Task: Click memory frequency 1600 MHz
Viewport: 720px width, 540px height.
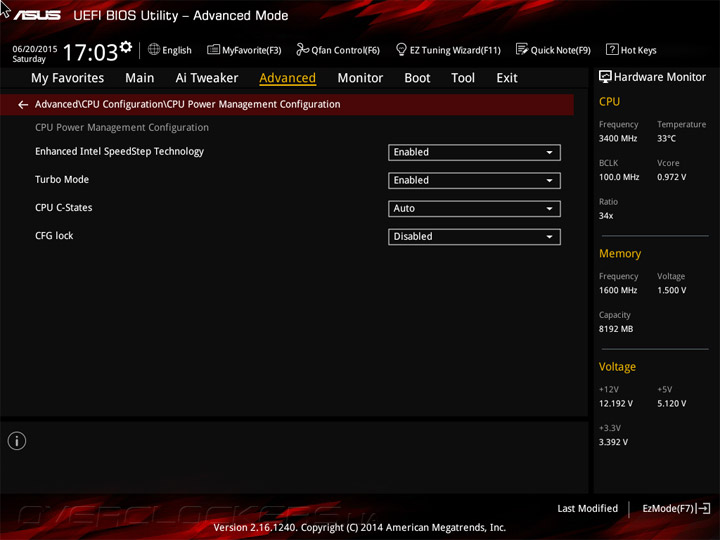Action: (618, 290)
